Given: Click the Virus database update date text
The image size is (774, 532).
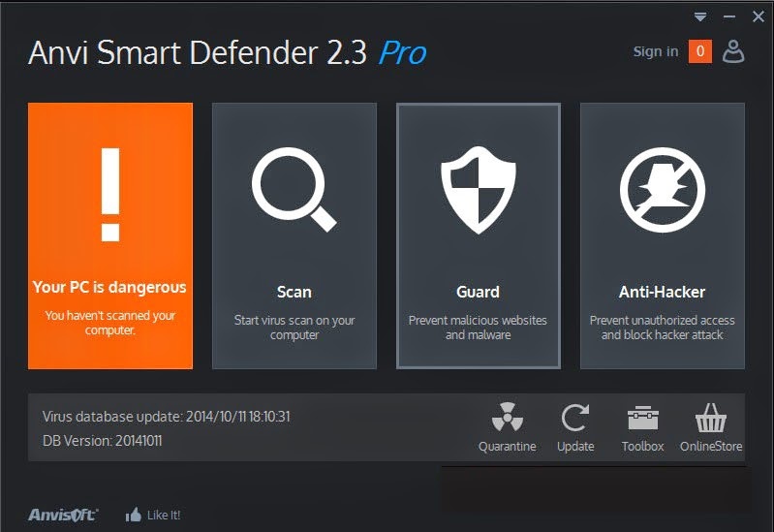Looking at the screenshot, I should 167,417.
